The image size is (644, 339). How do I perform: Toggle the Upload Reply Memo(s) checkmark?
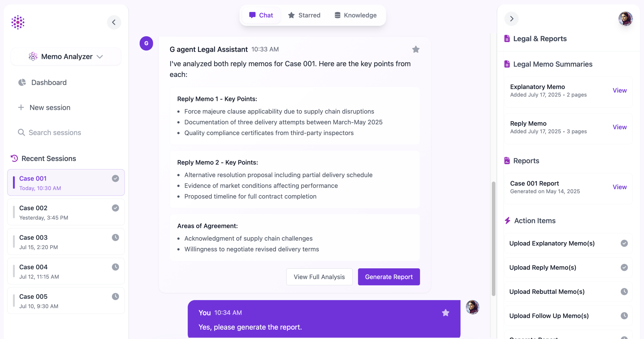[x=624, y=267]
